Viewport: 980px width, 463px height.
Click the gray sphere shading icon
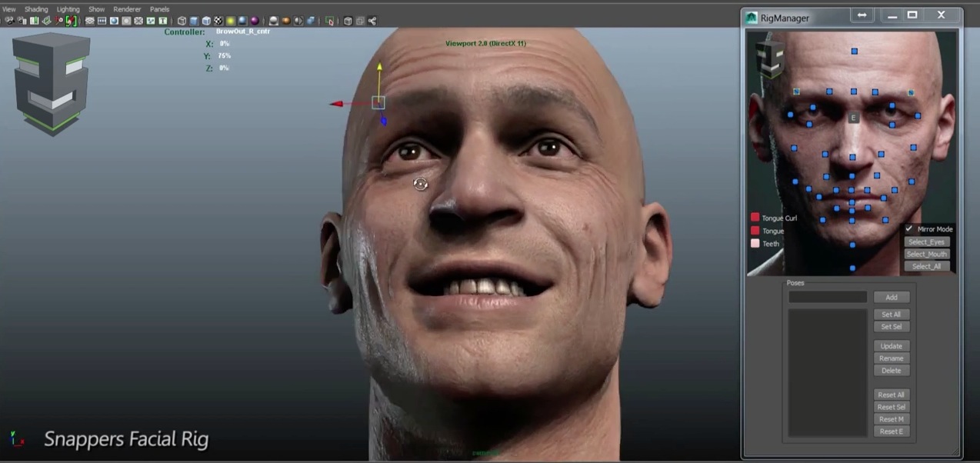pyautogui.click(x=274, y=21)
